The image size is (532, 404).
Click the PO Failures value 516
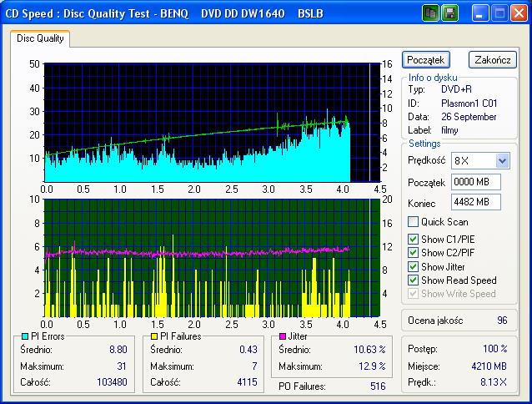[x=378, y=386]
